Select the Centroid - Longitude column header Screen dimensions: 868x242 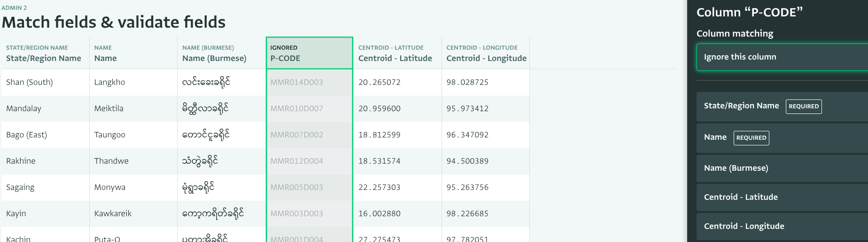click(x=486, y=53)
